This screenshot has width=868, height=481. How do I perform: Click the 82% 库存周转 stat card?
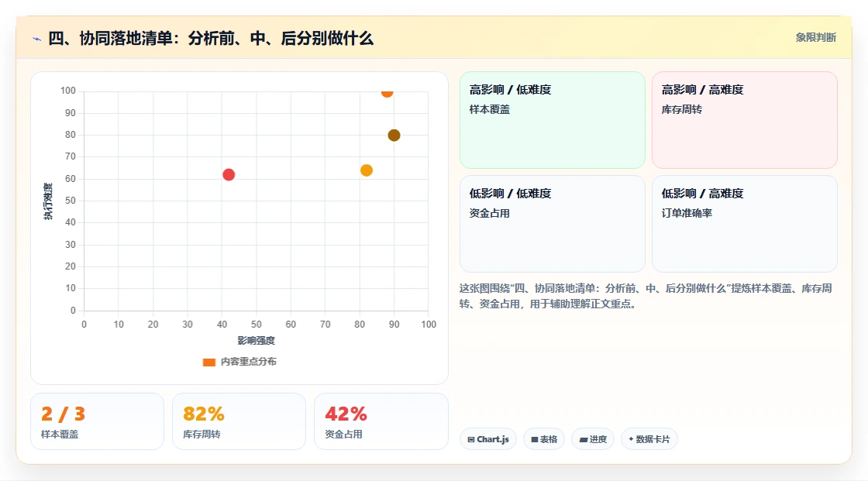[x=239, y=421]
